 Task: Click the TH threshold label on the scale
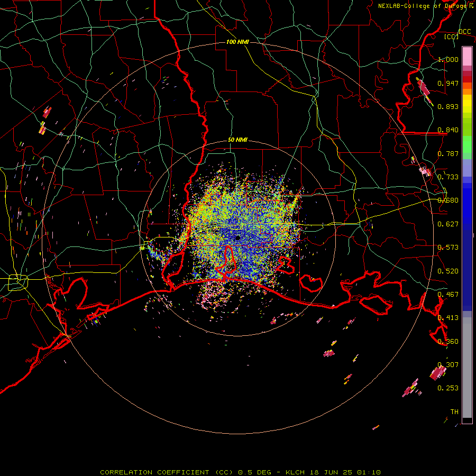coord(454,412)
